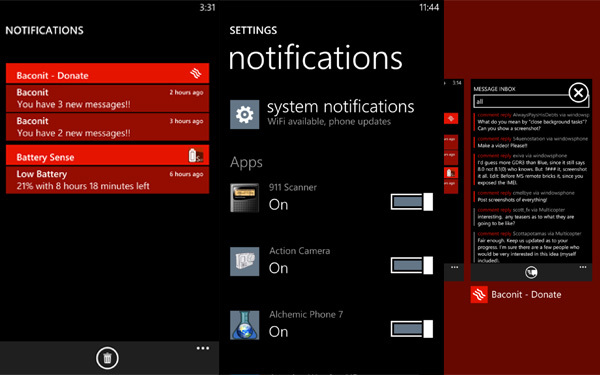Tap the '6 hours ago' timestamp

pos(186,174)
